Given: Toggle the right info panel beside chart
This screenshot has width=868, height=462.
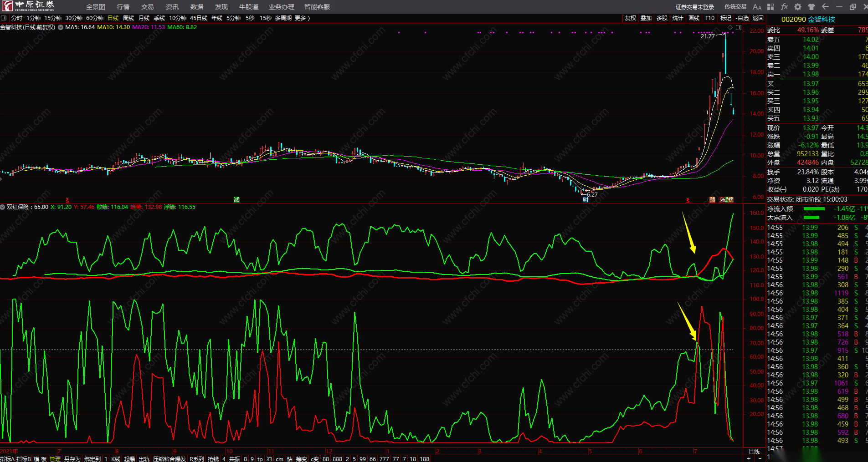Looking at the screenshot, I should [739, 28].
